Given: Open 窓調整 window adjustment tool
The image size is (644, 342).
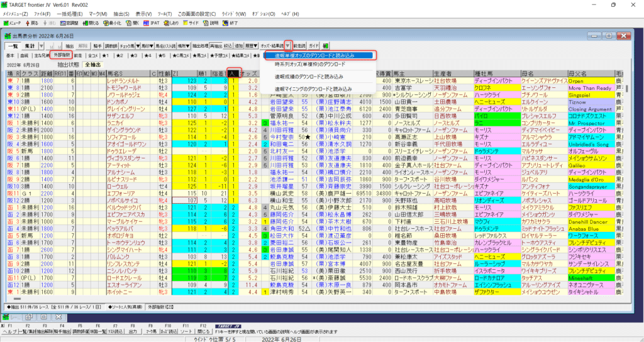Looking at the screenshot, I should point(69,23).
